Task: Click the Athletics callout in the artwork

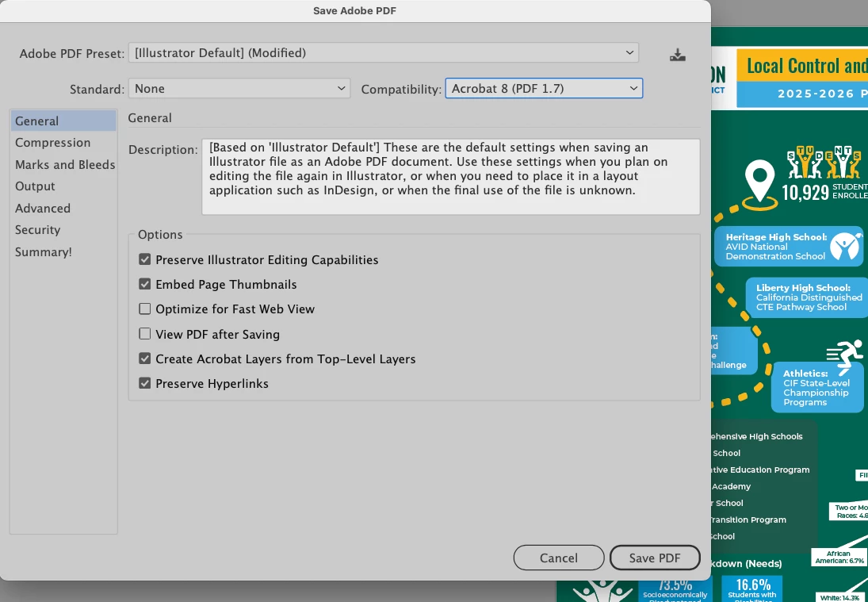Action: click(x=817, y=387)
